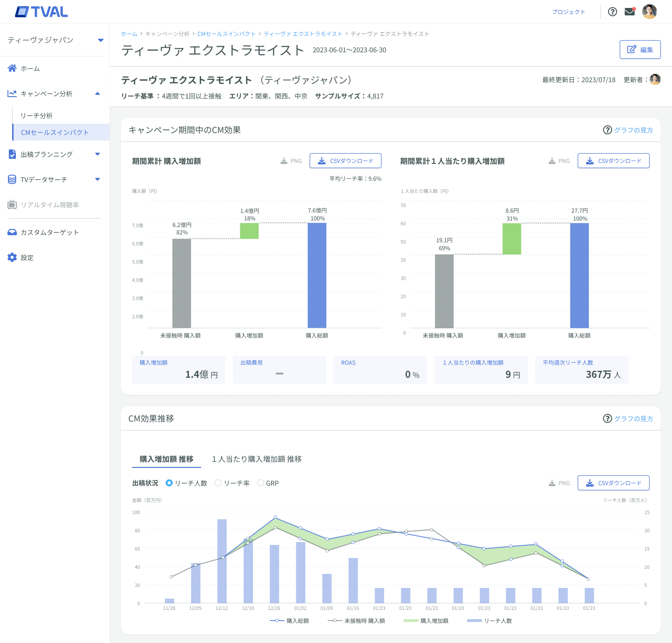The height and width of the screenshot is (643, 672).
Task: Click the help question-mark icon in top bar
Action: 612,11
